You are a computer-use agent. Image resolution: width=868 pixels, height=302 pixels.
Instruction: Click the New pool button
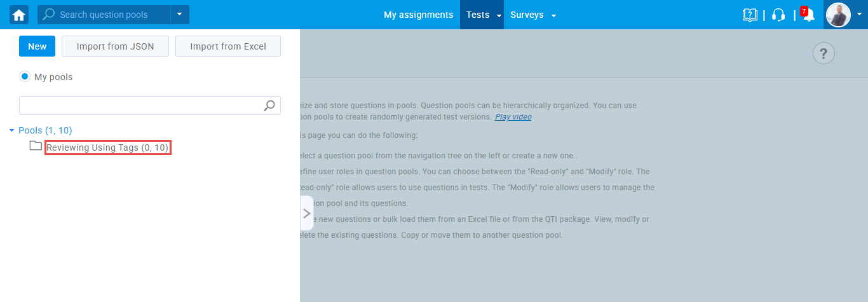[x=37, y=46]
